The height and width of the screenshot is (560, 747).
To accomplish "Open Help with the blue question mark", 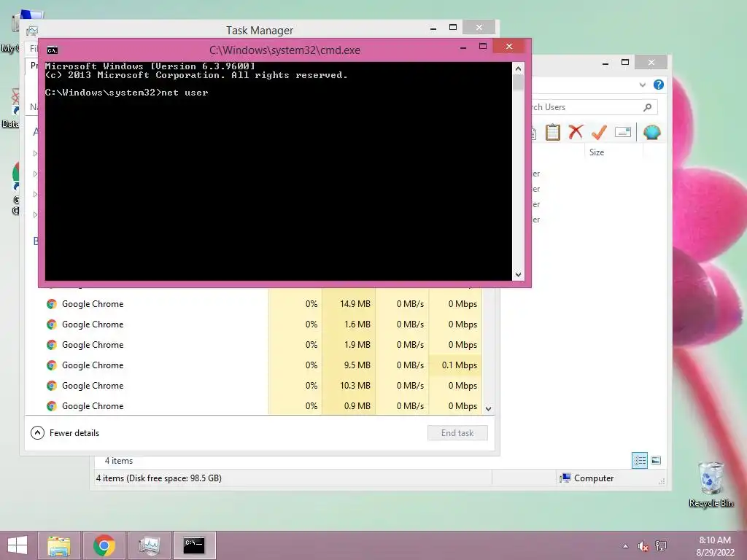I will click(659, 85).
